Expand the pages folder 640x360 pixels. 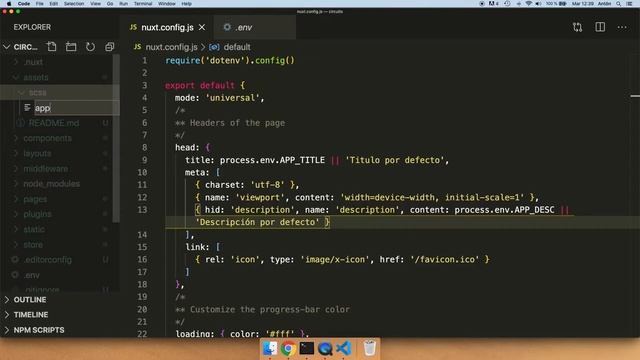[x=16, y=199]
